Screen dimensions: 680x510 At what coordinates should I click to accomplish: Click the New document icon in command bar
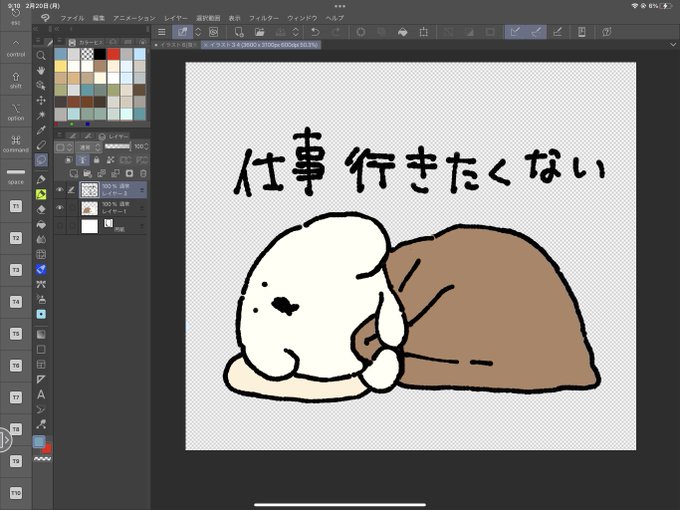click(239, 32)
